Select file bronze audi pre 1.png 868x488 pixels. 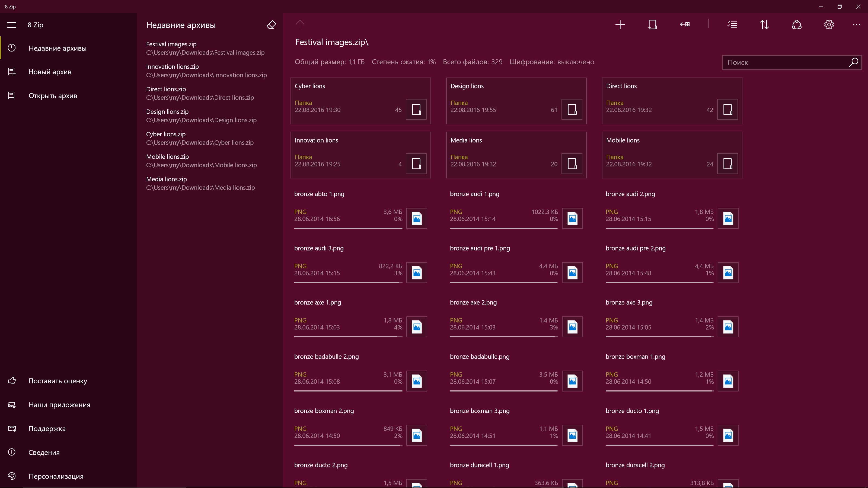(x=516, y=263)
